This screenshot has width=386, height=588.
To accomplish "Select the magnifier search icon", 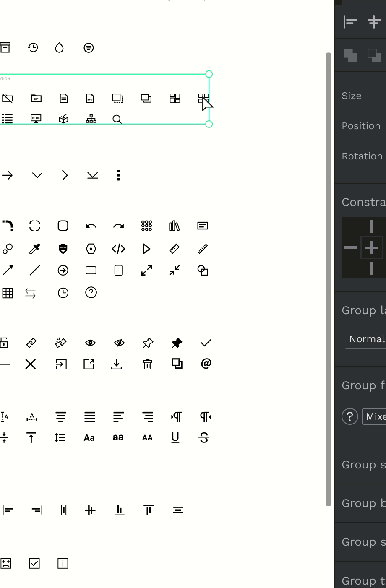I will 117,120.
